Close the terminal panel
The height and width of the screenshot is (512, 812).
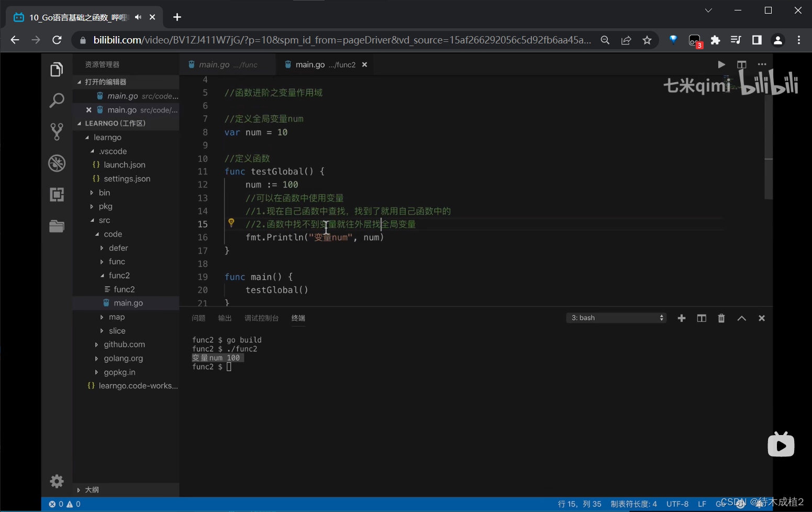point(762,318)
